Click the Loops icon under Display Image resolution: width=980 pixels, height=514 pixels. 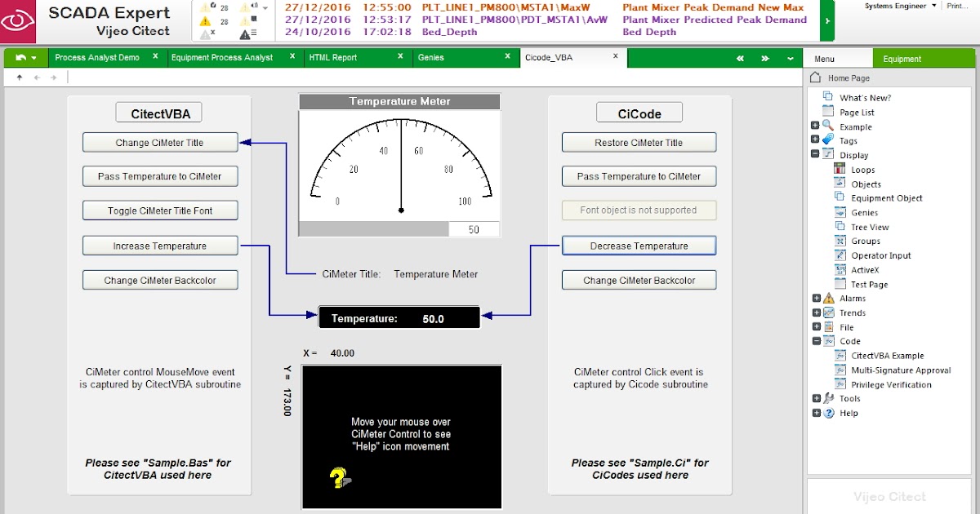point(838,170)
